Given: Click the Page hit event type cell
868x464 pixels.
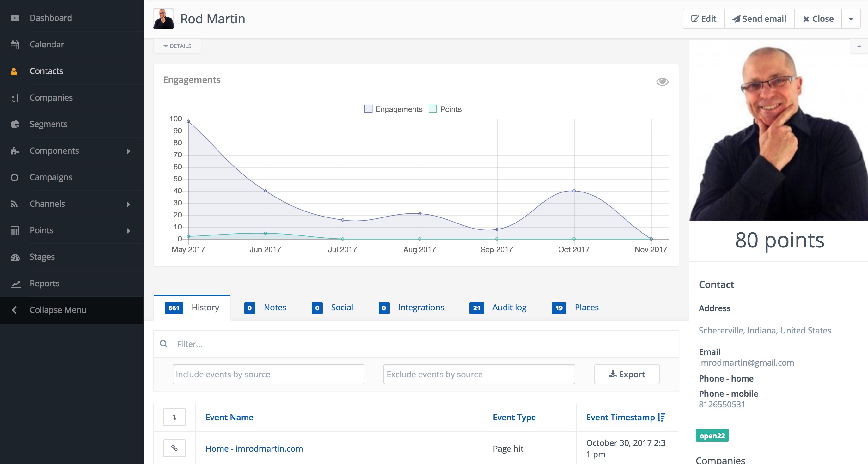Looking at the screenshot, I should (x=508, y=449).
